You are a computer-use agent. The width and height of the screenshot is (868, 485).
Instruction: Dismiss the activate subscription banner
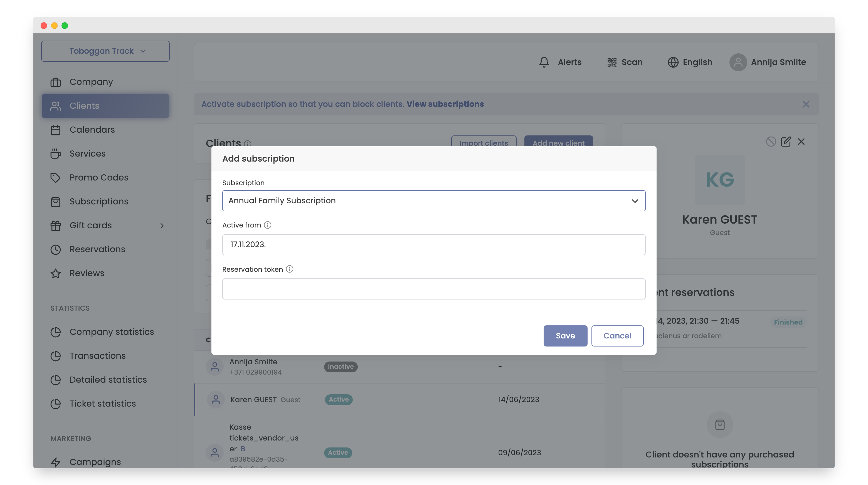coord(806,104)
